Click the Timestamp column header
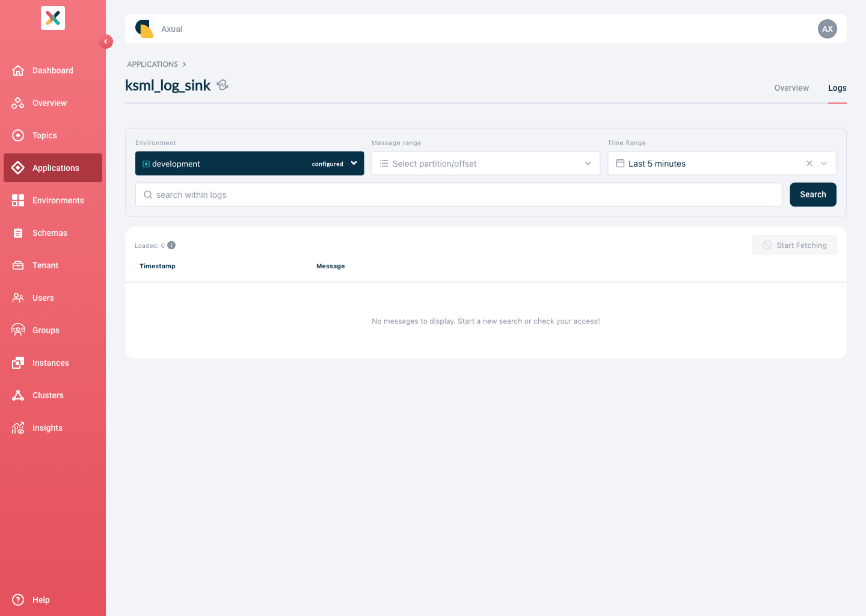The height and width of the screenshot is (616, 866). 158,266
